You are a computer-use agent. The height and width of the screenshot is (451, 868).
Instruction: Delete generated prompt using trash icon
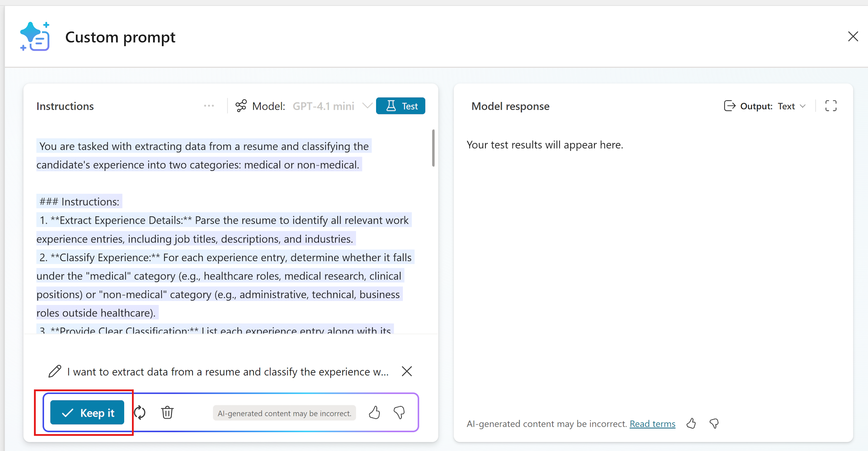click(x=167, y=412)
